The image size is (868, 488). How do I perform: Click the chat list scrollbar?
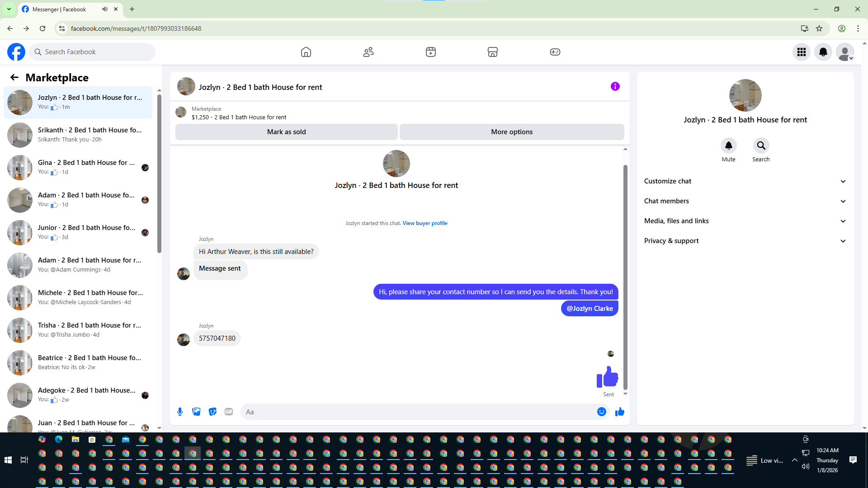(159, 174)
